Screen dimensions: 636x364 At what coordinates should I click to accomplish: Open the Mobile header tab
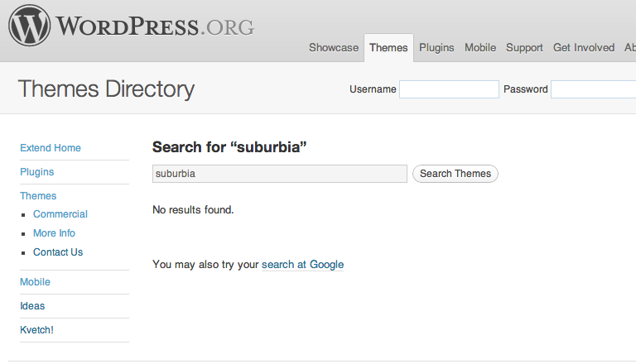(x=480, y=48)
